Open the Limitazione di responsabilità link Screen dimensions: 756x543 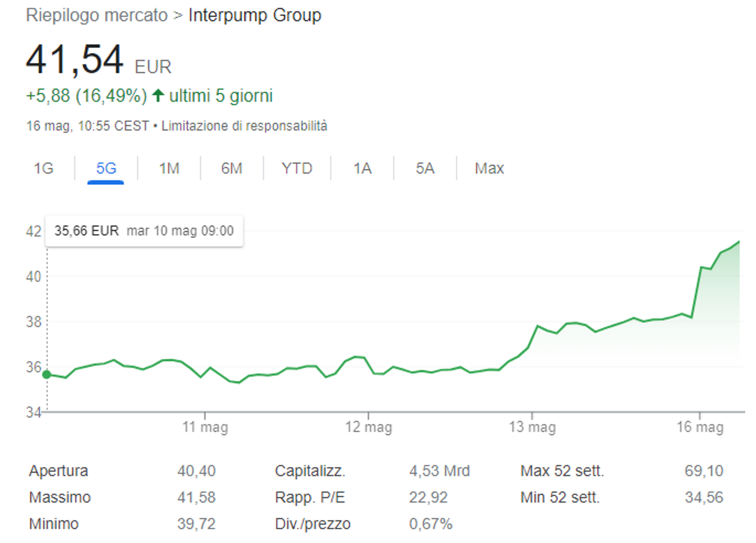tap(244, 126)
